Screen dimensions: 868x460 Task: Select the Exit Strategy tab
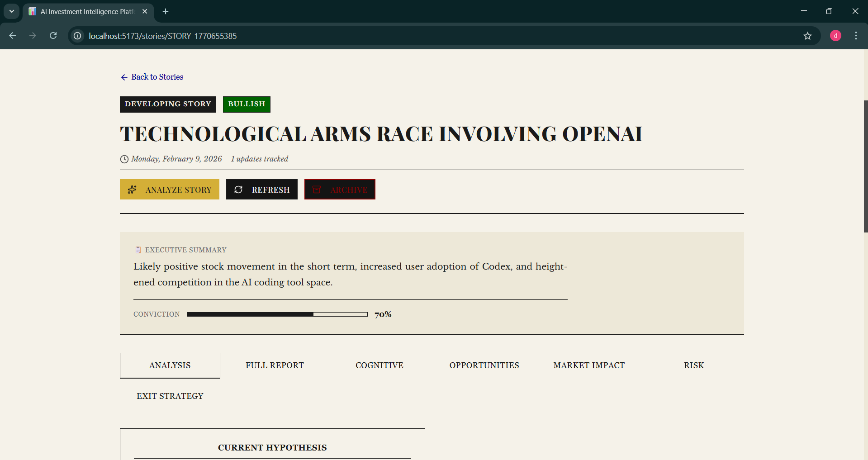[170, 396]
